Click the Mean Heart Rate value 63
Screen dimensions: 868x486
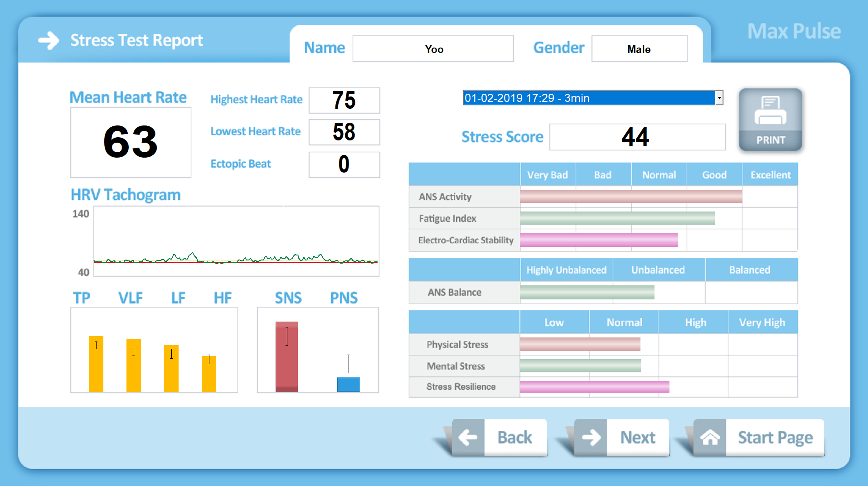tap(131, 142)
